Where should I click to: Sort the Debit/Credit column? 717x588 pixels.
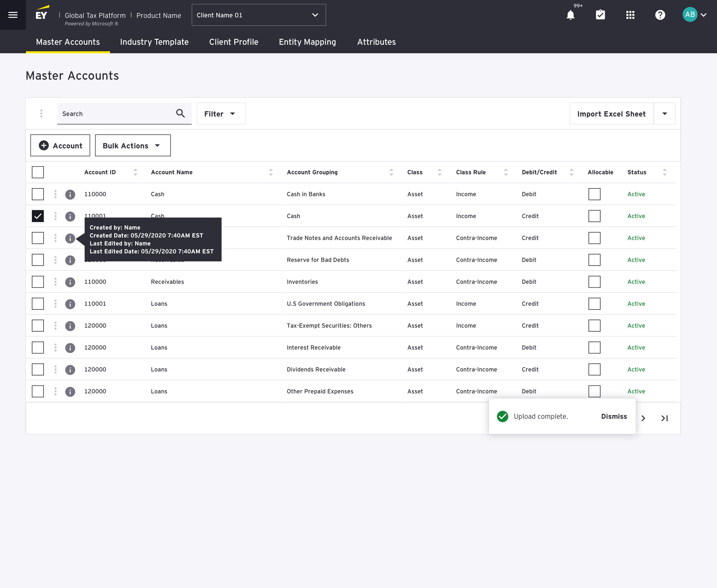point(571,172)
